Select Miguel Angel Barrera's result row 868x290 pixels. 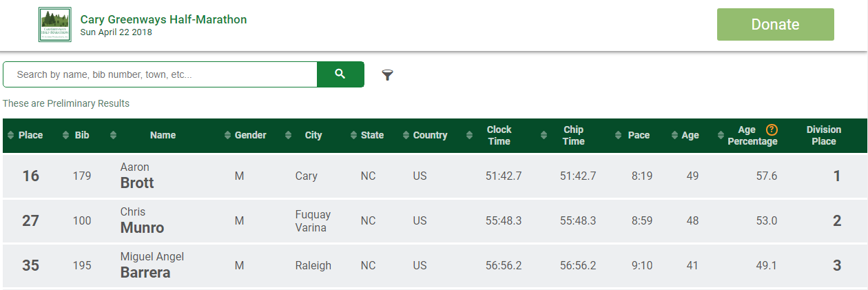coord(434,266)
